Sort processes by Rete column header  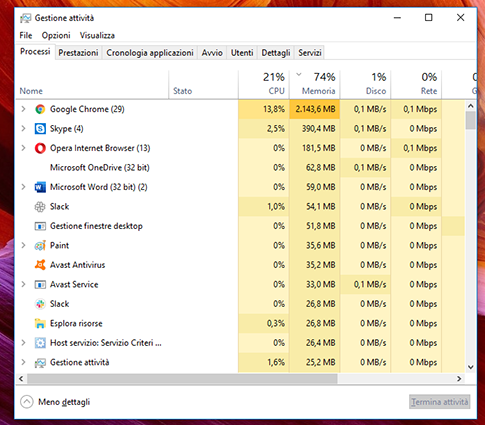[x=416, y=85]
